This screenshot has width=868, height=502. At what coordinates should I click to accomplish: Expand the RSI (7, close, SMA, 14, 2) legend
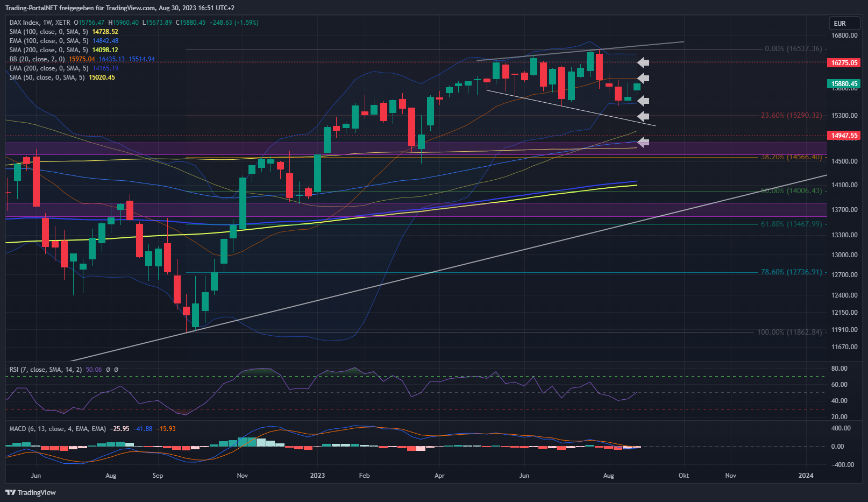[x=46, y=370]
